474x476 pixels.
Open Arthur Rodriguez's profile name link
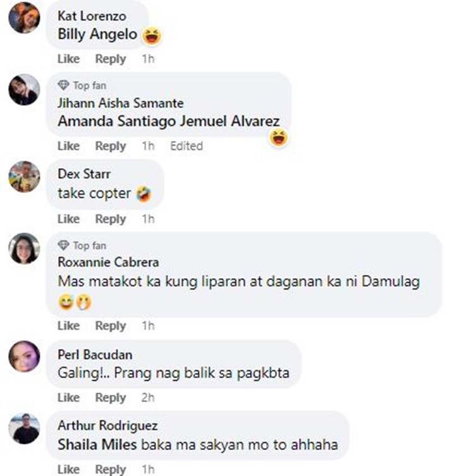(x=107, y=425)
